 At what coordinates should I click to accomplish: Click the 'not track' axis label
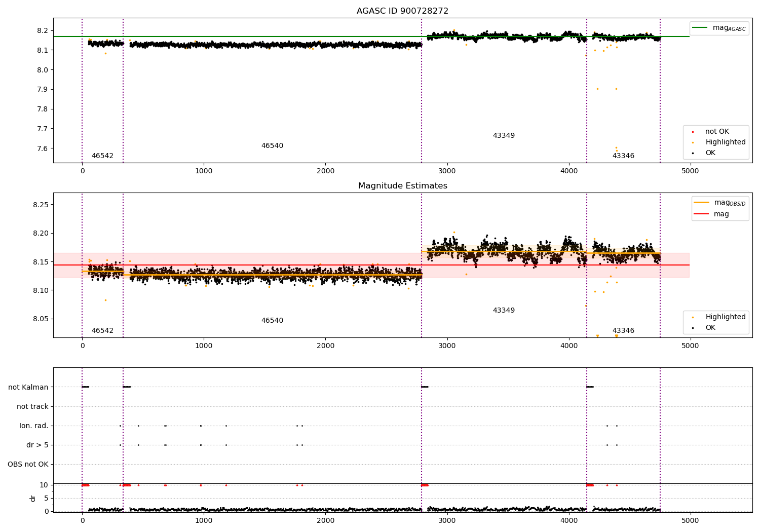tap(32, 407)
